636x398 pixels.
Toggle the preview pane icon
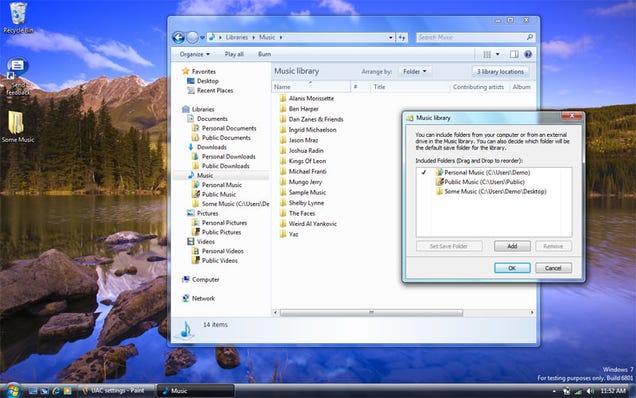tap(514, 54)
